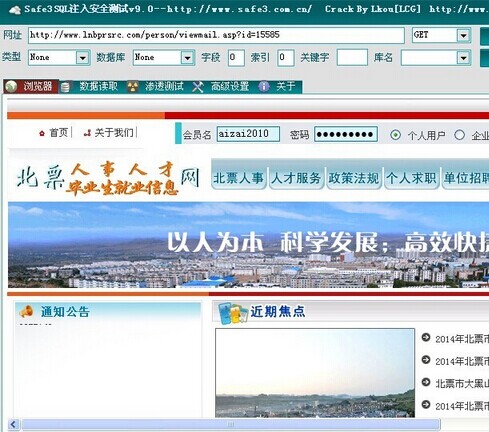Open the 人才服务 navigation link
489x432 pixels.
[x=296, y=178]
